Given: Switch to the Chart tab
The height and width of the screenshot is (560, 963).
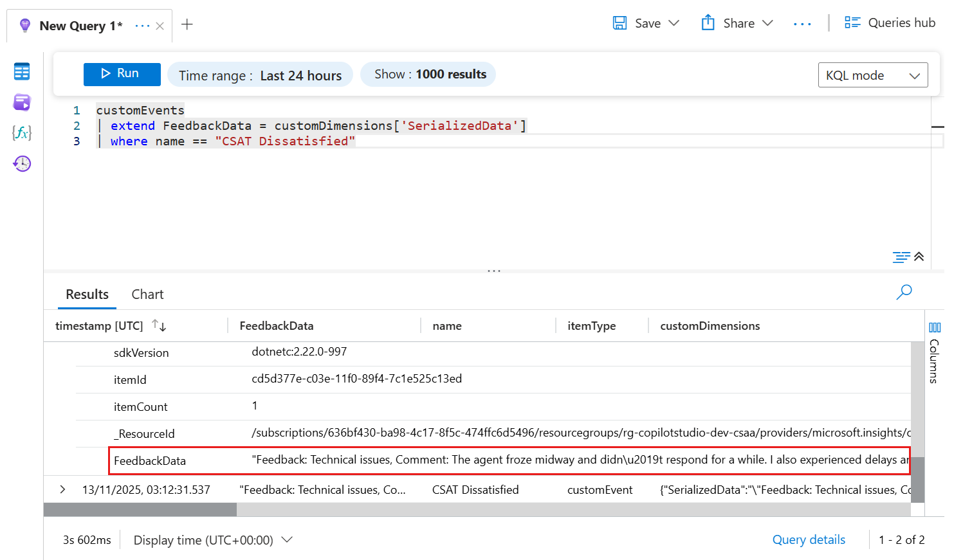Looking at the screenshot, I should 147,294.
